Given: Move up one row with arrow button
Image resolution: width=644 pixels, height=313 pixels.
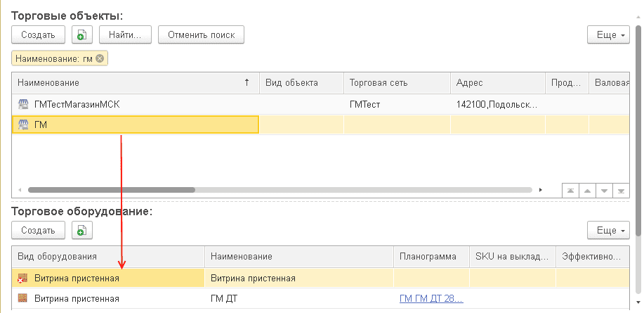Looking at the screenshot, I should tap(587, 191).
